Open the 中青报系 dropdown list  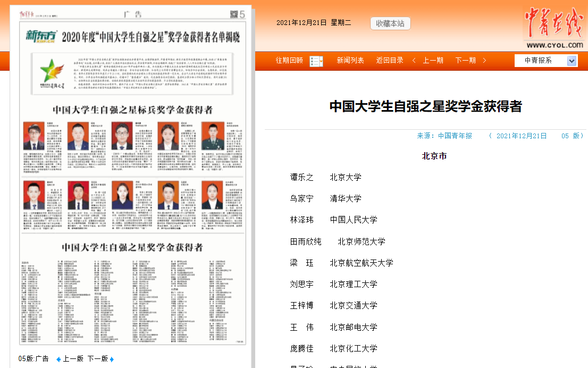click(x=540, y=61)
